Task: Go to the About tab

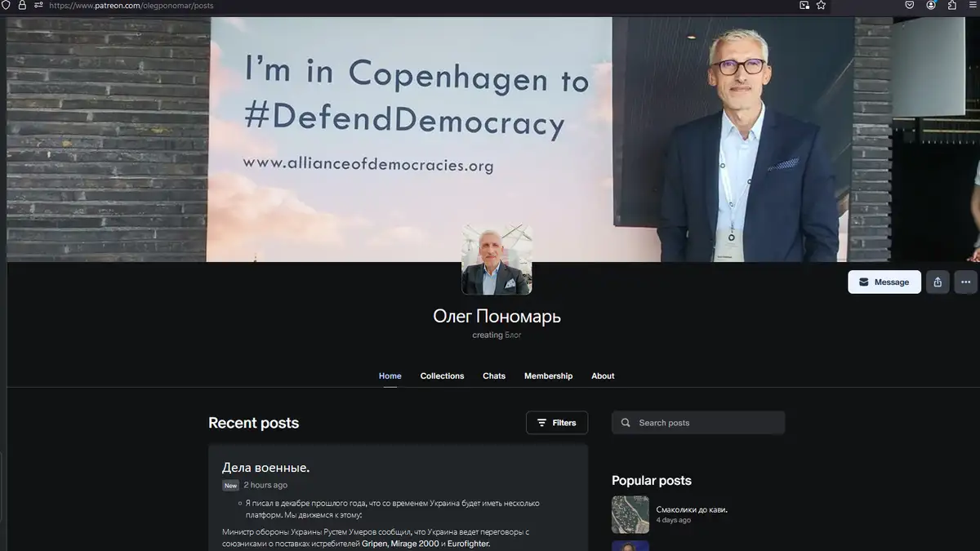Action: click(x=603, y=376)
